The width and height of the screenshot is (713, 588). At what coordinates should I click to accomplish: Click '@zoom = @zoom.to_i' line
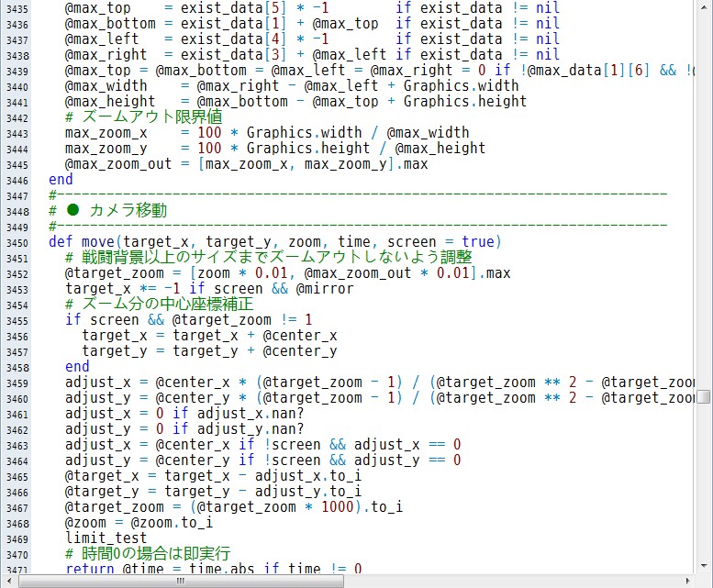tap(139, 522)
